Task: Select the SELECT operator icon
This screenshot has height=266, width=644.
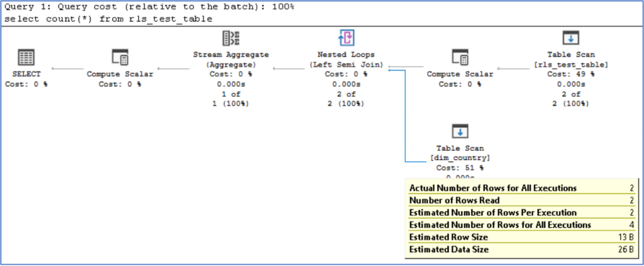Action: coord(26,57)
